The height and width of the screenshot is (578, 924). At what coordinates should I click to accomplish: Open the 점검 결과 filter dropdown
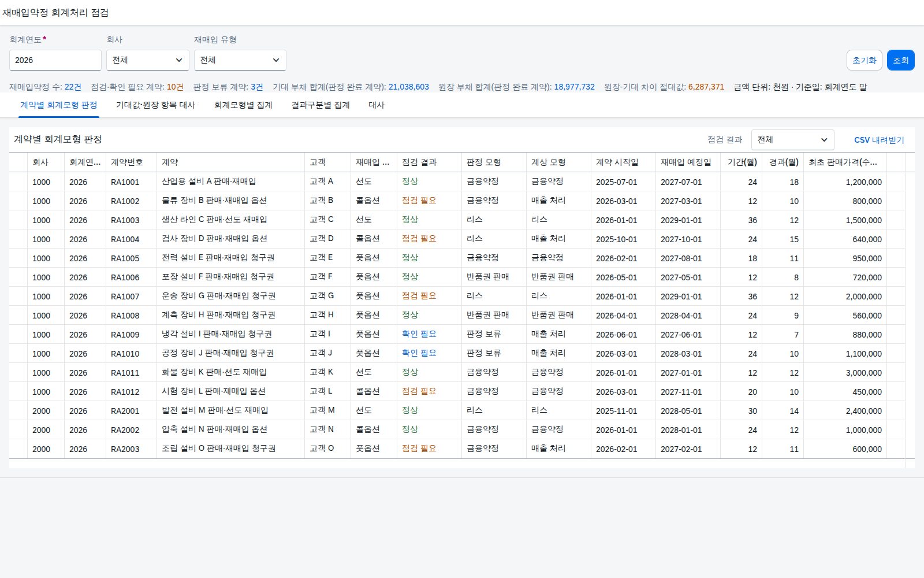[x=792, y=140]
